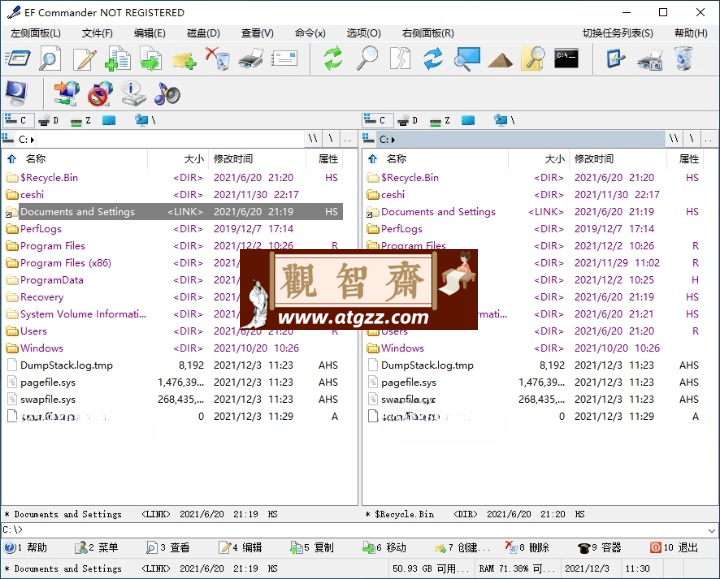Click the monitor-with-magnifier toolbar icon

point(467,59)
